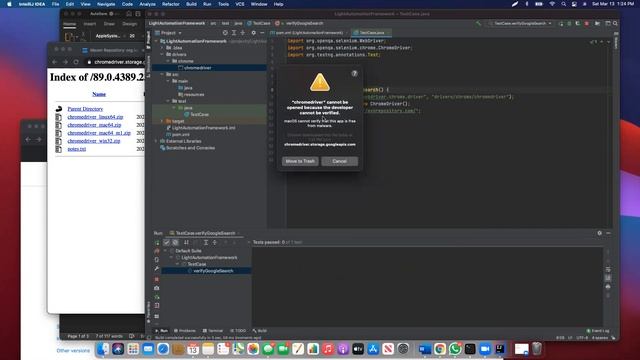Image resolution: width=640 pixels, height=360 pixels.
Task: Click chromedriver_mac64_m1.zip link in browser
Action: click(x=99, y=133)
